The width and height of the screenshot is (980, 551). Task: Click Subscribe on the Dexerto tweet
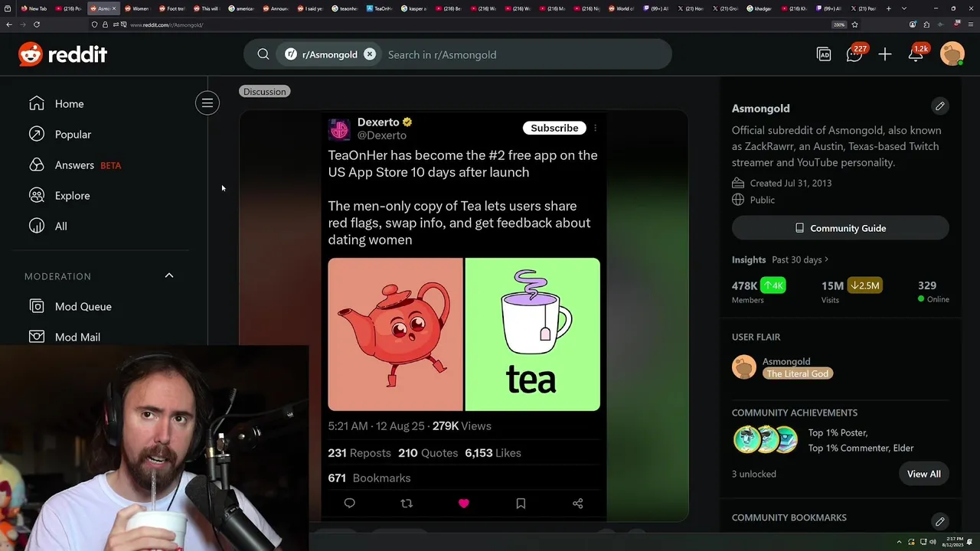point(554,128)
